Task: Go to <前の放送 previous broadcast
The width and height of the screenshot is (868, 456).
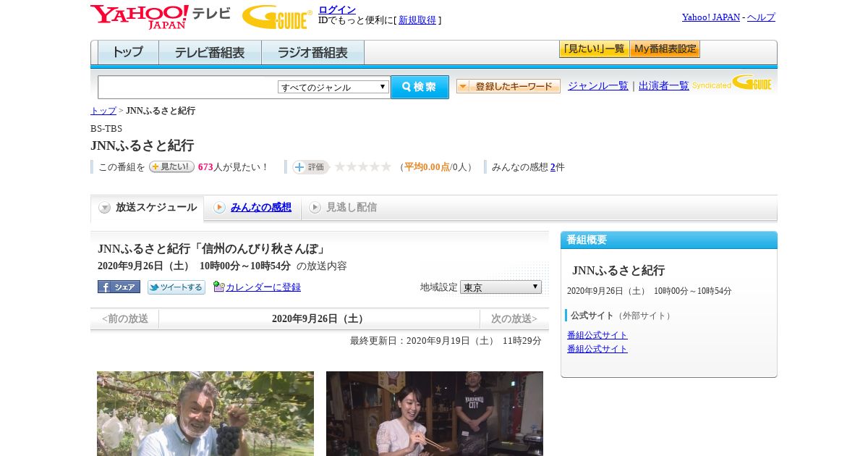Action: tap(124, 318)
